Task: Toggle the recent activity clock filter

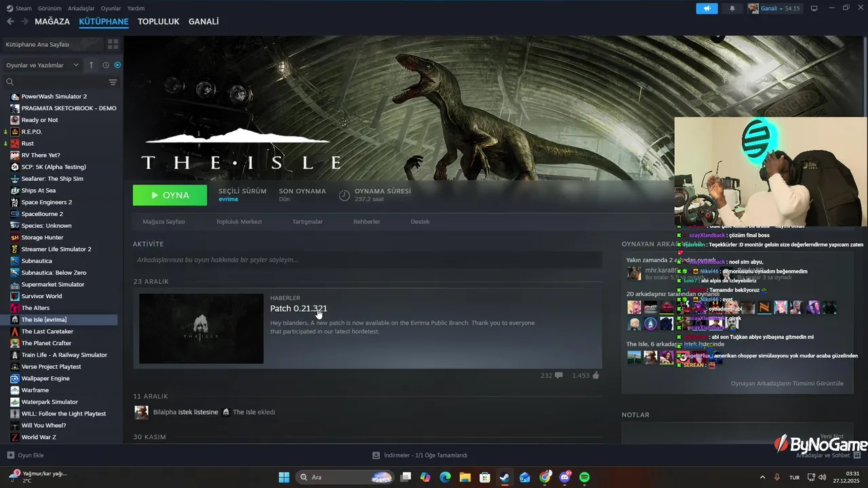Action: point(106,65)
